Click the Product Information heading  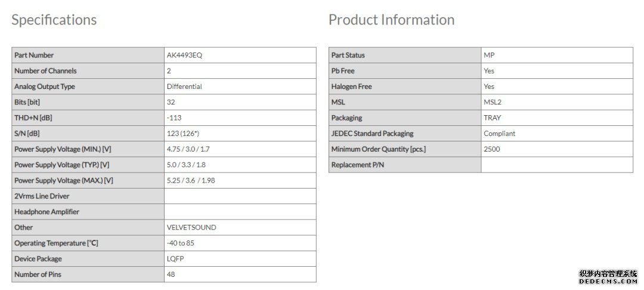pos(391,20)
